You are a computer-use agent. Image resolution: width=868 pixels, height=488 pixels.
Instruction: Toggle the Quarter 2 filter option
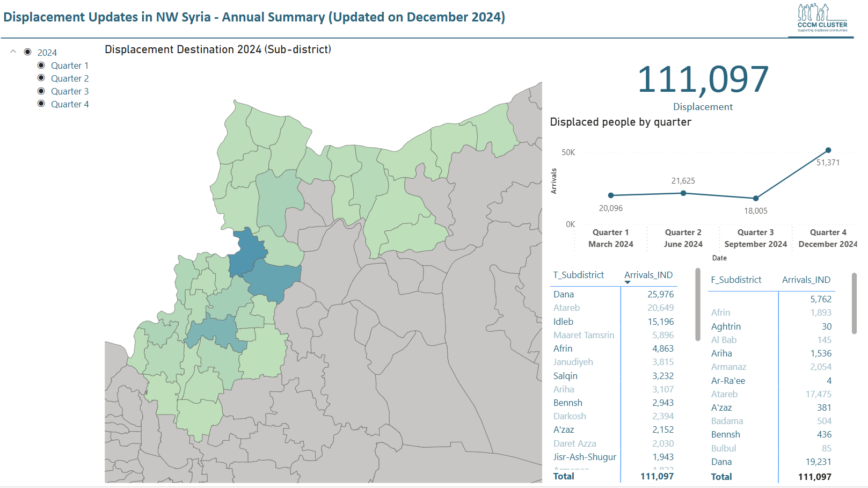coord(41,78)
